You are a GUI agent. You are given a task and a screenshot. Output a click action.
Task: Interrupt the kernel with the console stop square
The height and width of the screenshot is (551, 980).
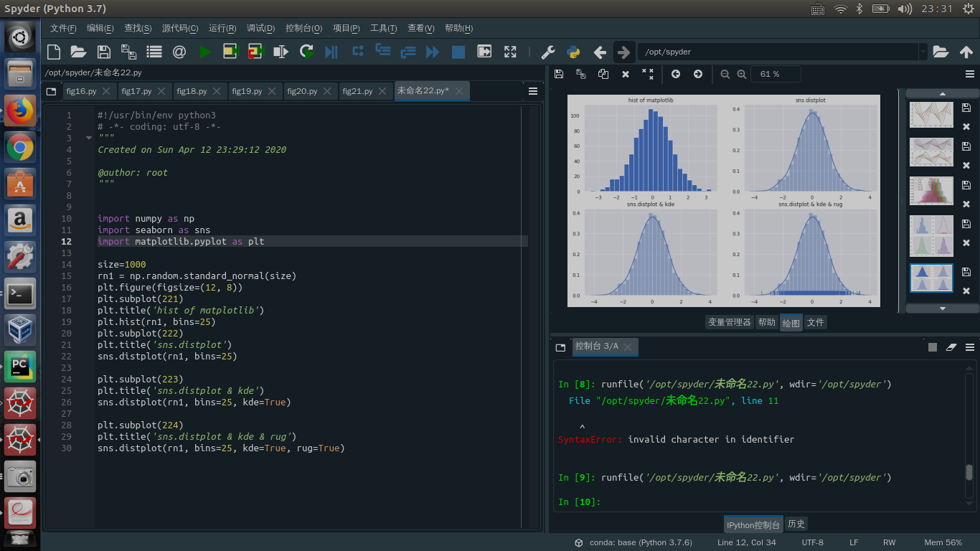point(933,347)
